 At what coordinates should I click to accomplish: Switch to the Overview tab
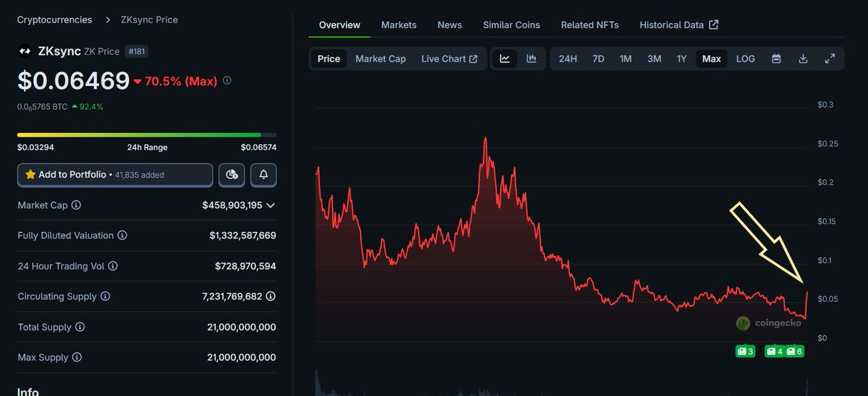click(339, 25)
